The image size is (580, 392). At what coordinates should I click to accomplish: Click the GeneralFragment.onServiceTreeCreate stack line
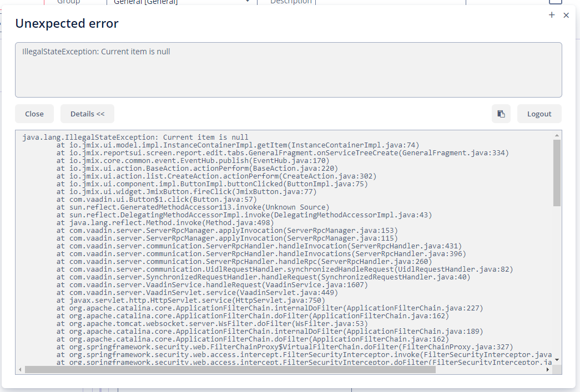tap(283, 153)
